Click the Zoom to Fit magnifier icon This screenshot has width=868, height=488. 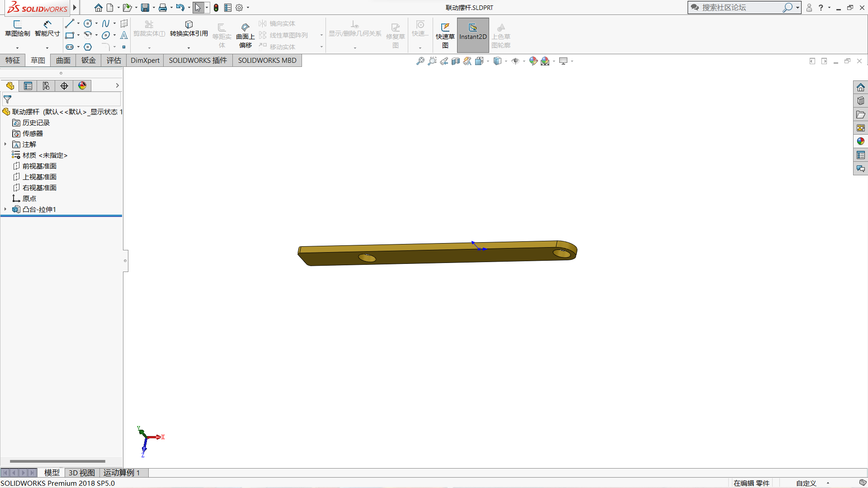pyautogui.click(x=420, y=61)
